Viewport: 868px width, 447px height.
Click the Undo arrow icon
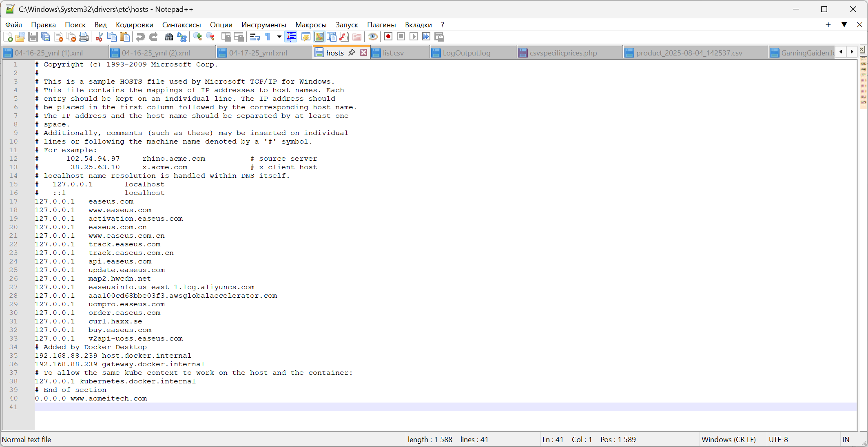point(140,37)
